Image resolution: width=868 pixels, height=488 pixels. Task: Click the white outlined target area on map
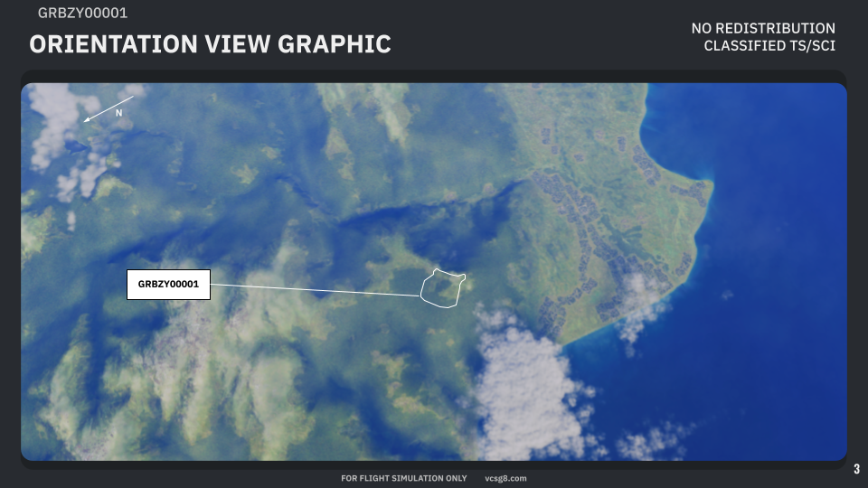pos(442,288)
